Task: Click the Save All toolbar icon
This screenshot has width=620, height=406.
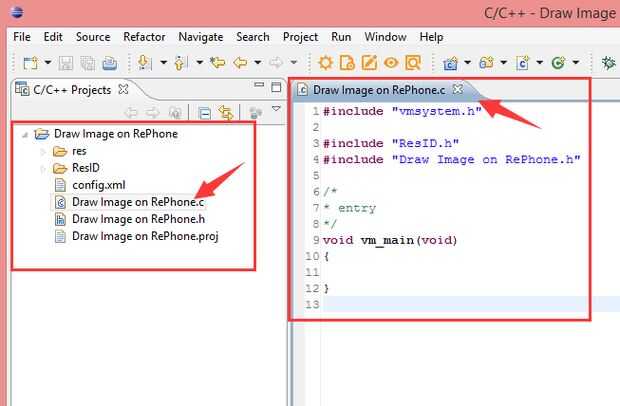Action: tap(87, 63)
